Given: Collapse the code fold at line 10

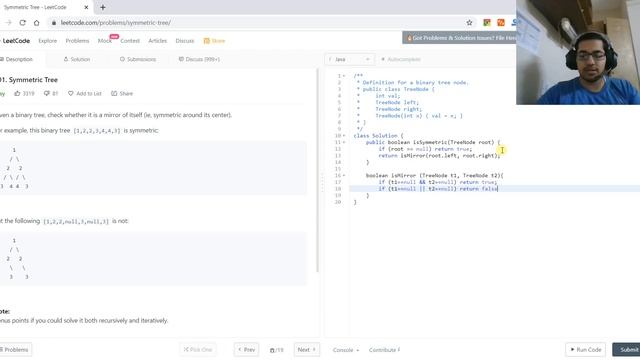Looking at the screenshot, I should [344, 136].
